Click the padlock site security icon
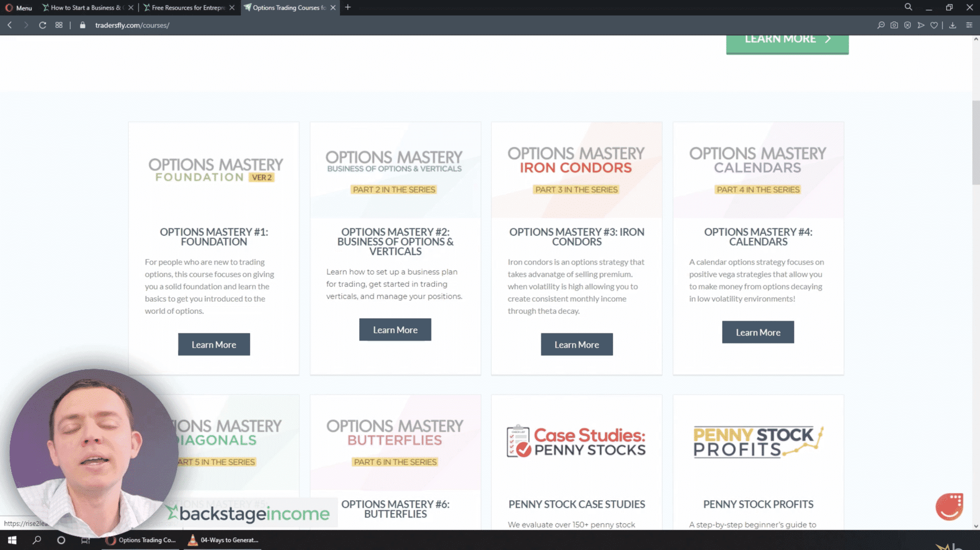 point(82,25)
